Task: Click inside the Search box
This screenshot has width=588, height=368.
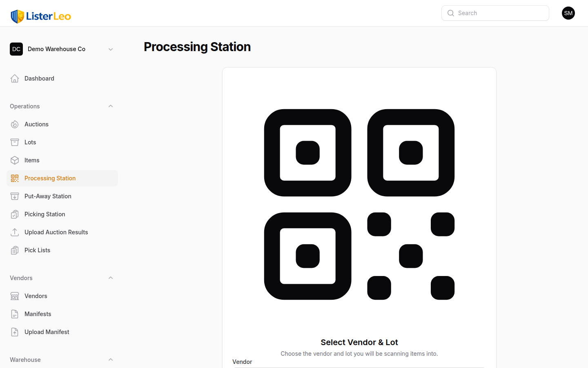Action: (495, 13)
